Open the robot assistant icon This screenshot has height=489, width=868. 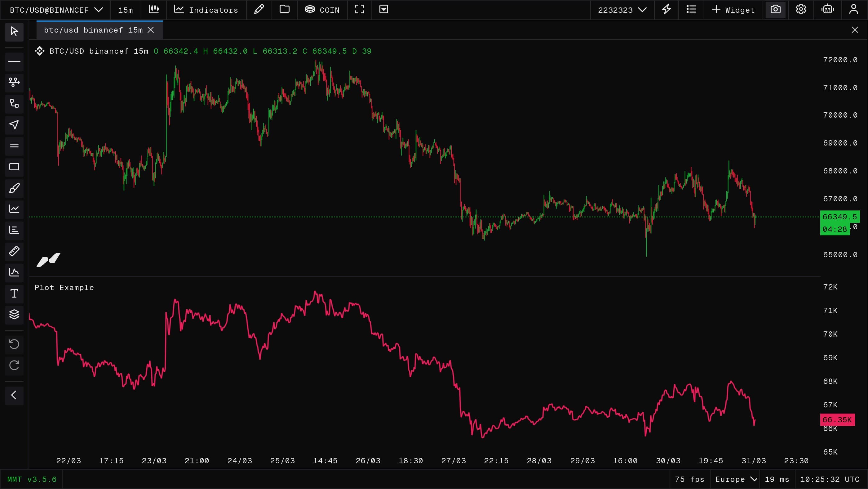click(828, 9)
